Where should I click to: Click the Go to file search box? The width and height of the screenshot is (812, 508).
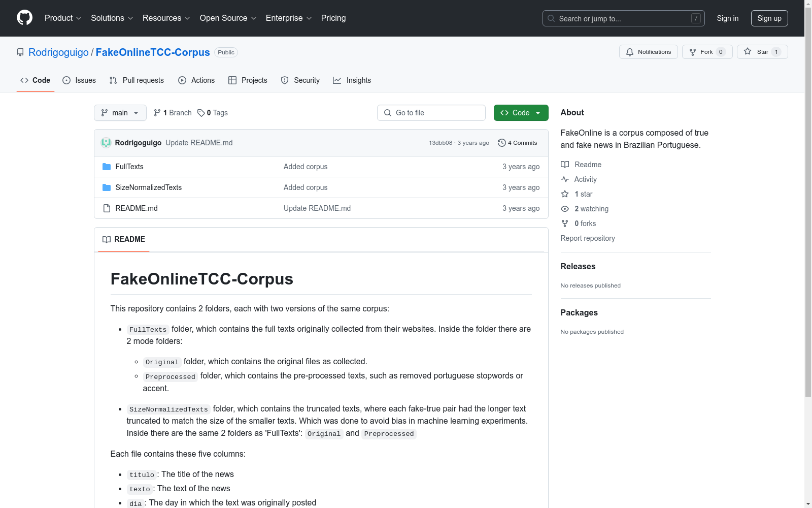coord(431,113)
